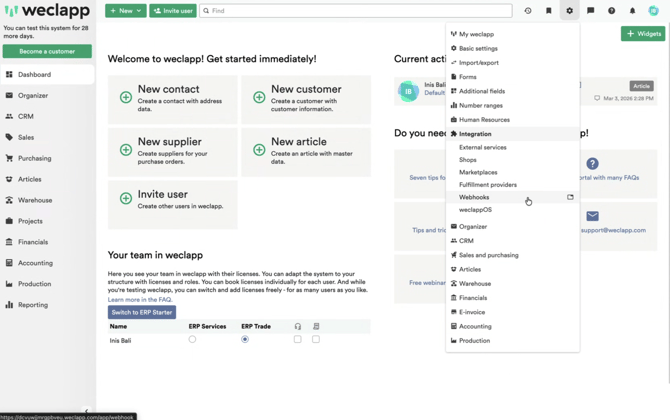Select Marketplaces under Integration
Screen dimensions: 670x420
point(478,172)
